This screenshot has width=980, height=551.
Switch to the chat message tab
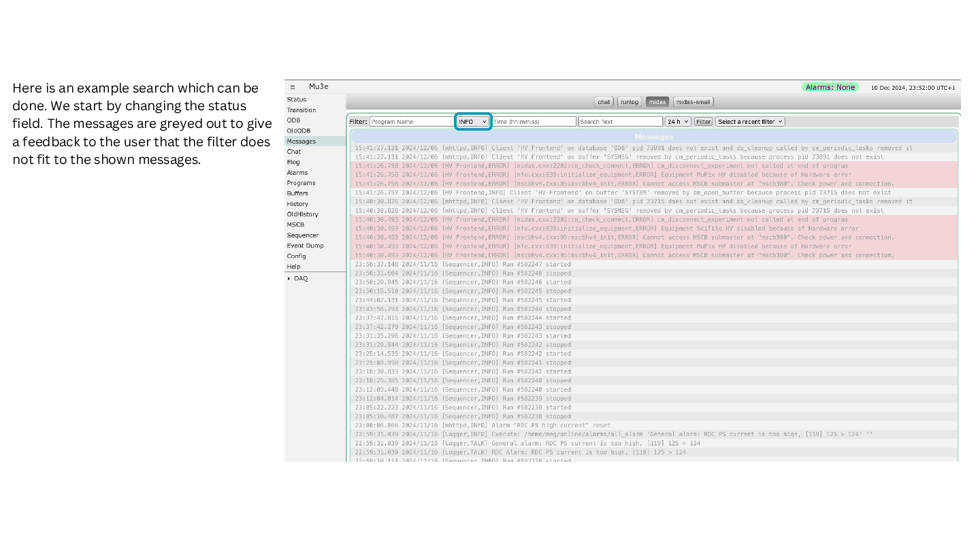(604, 102)
